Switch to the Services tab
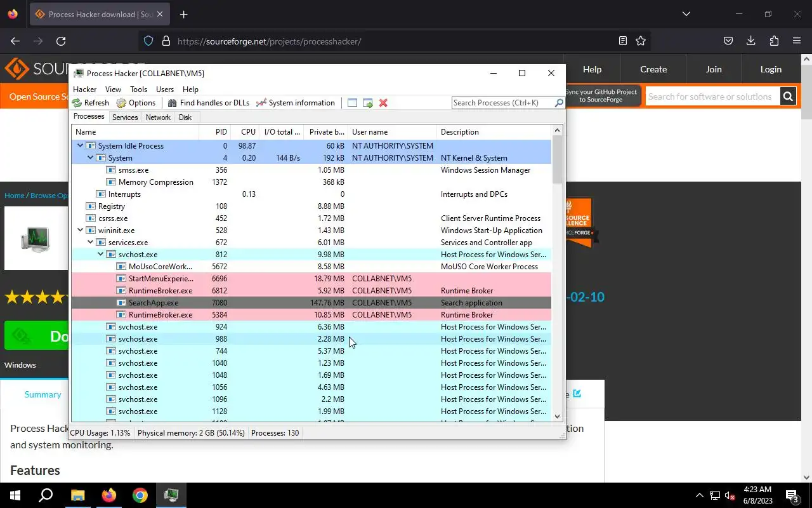 125,117
